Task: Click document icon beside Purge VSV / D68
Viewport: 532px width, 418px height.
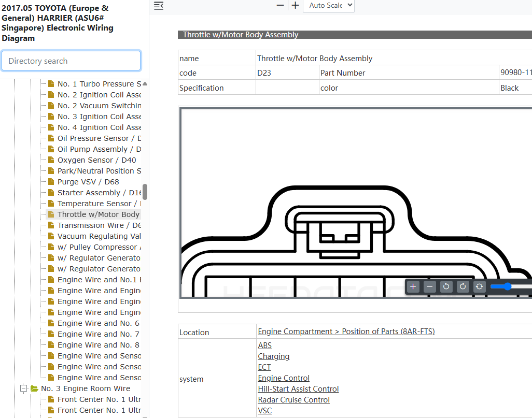Action: click(51, 181)
